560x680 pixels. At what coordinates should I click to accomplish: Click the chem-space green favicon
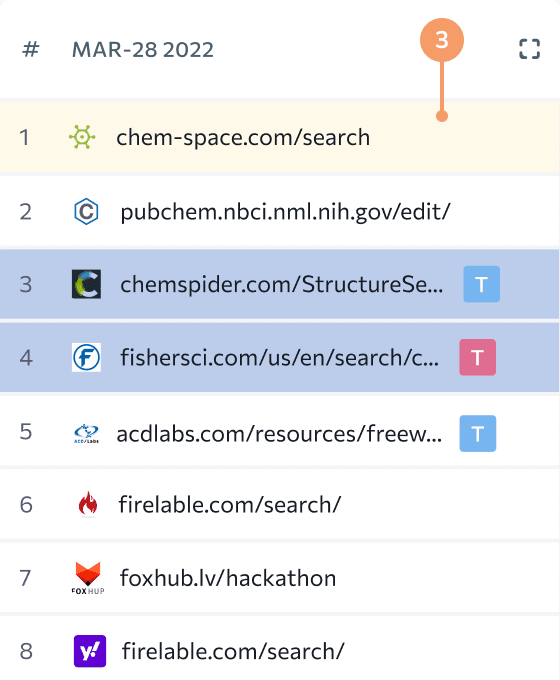(82, 137)
